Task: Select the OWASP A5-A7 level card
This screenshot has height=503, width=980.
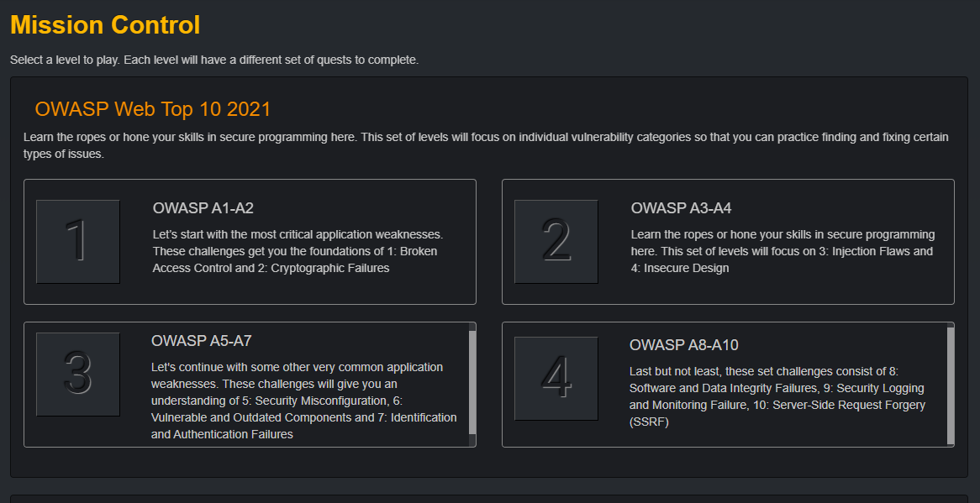Action: pyautogui.click(x=250, y=383)
